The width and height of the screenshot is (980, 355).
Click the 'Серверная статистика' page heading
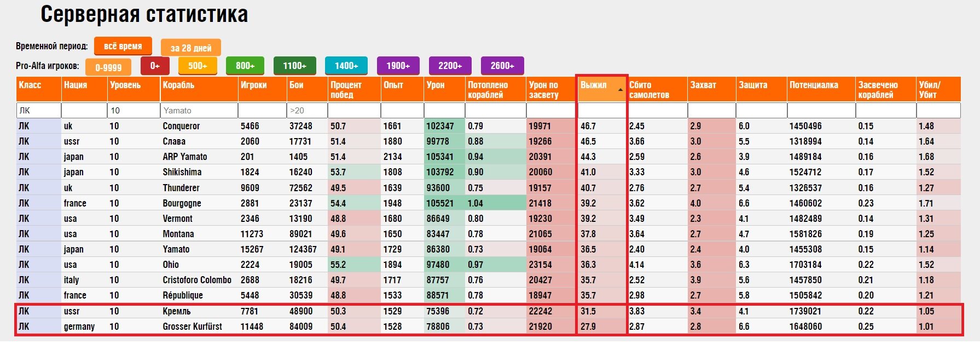pos(144,14)
